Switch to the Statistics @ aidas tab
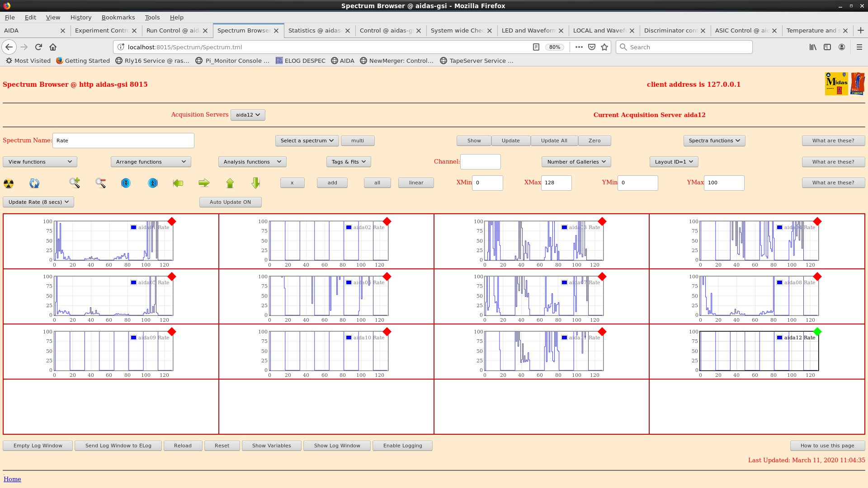The height and width of the screenshot is (488, 868). 314,30
